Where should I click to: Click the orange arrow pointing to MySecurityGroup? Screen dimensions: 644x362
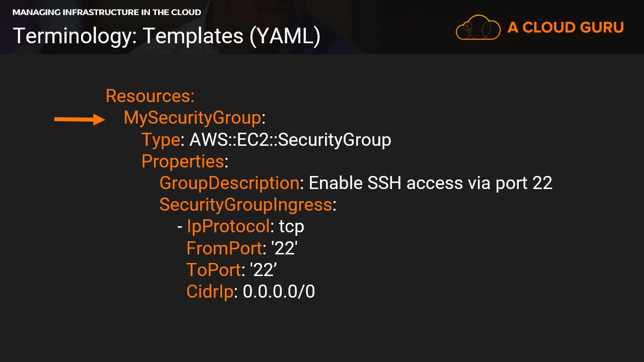tap(79, 120)
